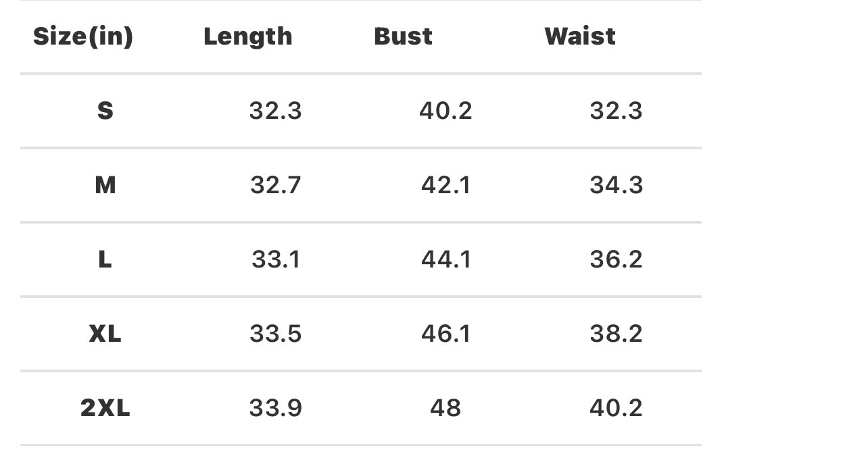Screen dimensions: 868x456
Task: Click the L waist value 36.2
Action: coord(616,259)
